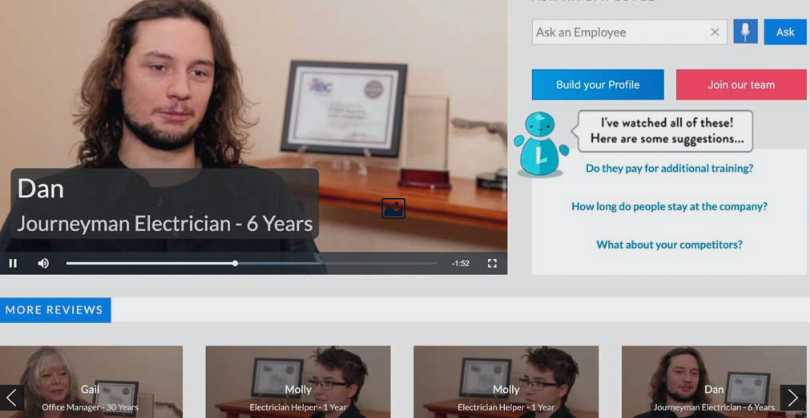Show previous reviews with left arrow
Screen dimensions: 810x418
pos(11,398)
